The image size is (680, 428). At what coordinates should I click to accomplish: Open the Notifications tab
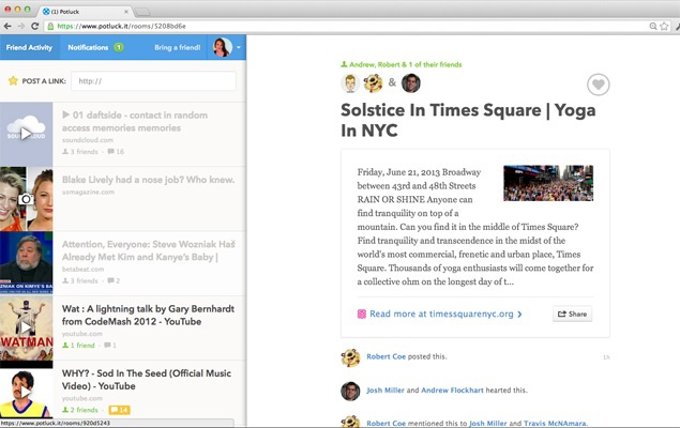[88, 47]
